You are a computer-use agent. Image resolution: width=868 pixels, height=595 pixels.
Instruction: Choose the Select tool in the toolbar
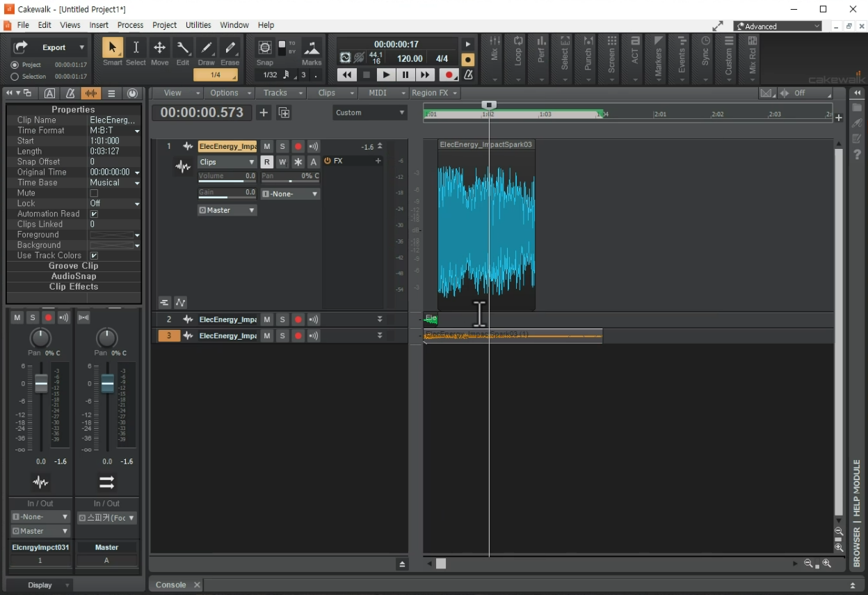(136, 47)
